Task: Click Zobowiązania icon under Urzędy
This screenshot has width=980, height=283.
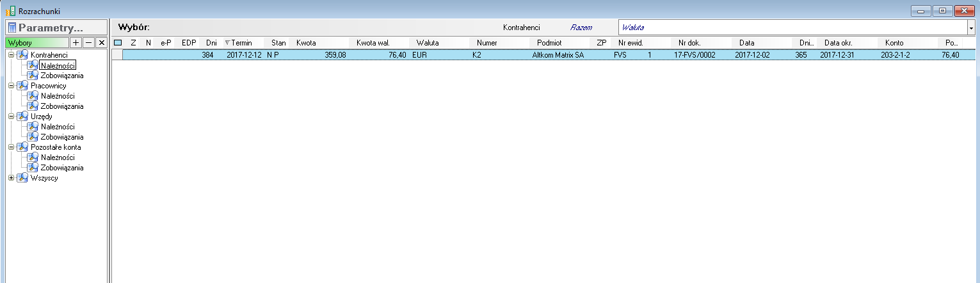Action: point(33,137)
